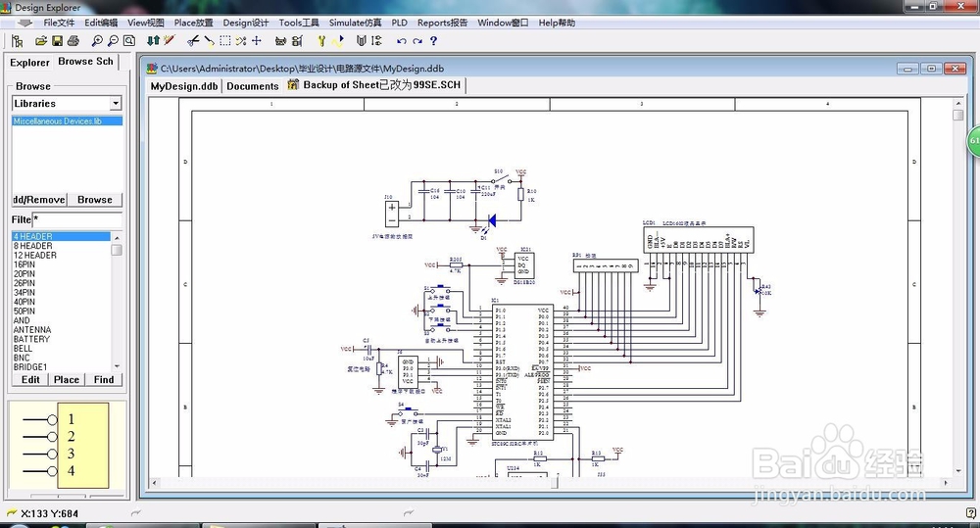
Task: Click the component list scroll down arrow
Action: click(x=117, y=366)
